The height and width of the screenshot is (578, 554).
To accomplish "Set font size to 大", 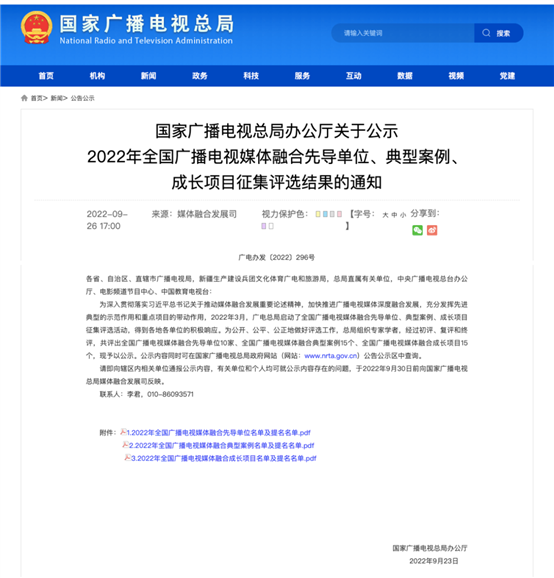I will pos(385,215).
